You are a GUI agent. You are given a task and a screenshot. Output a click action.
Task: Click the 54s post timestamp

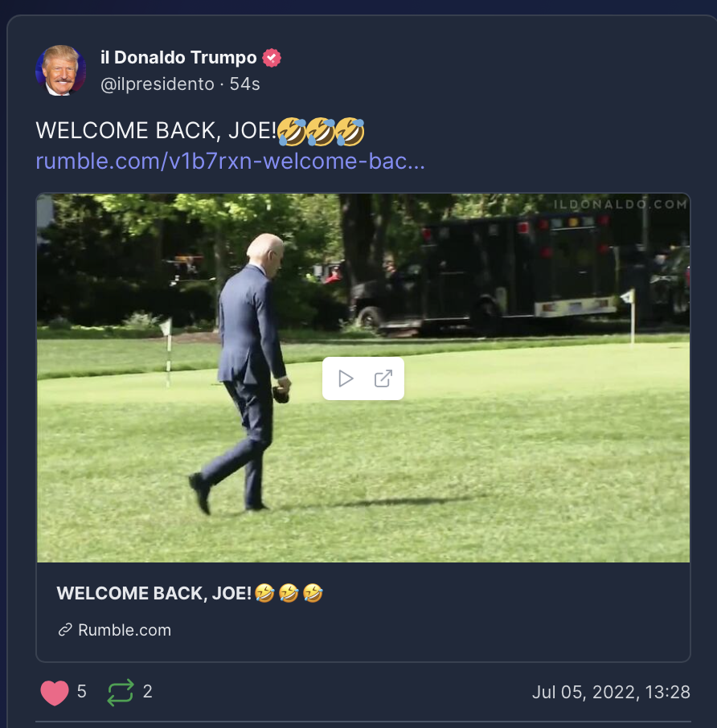click(x=244, y=84)
